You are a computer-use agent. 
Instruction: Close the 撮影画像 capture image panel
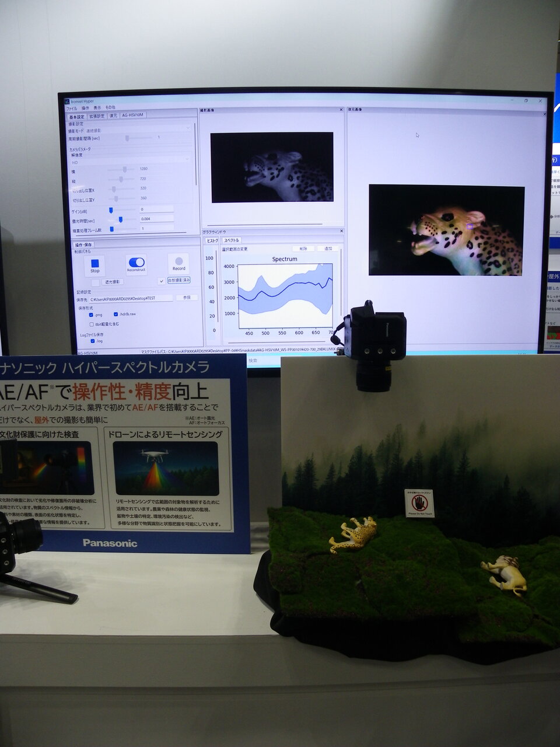click(x=342, y=110)
